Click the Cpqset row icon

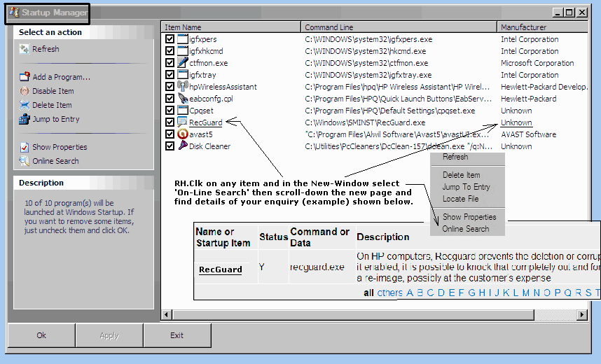pos(183,111)
